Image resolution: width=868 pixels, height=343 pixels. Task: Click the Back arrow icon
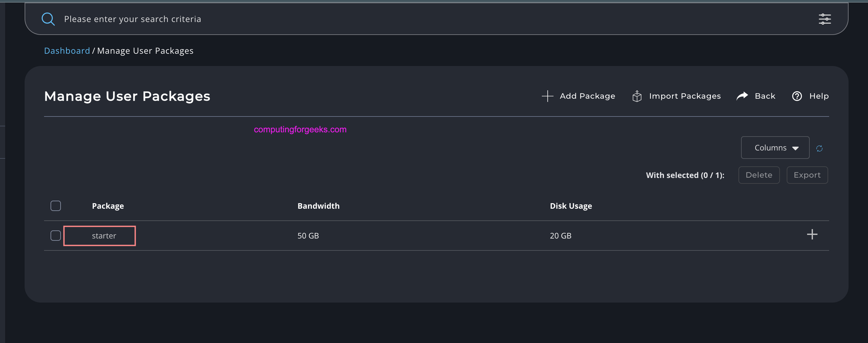tap(742, 96)
